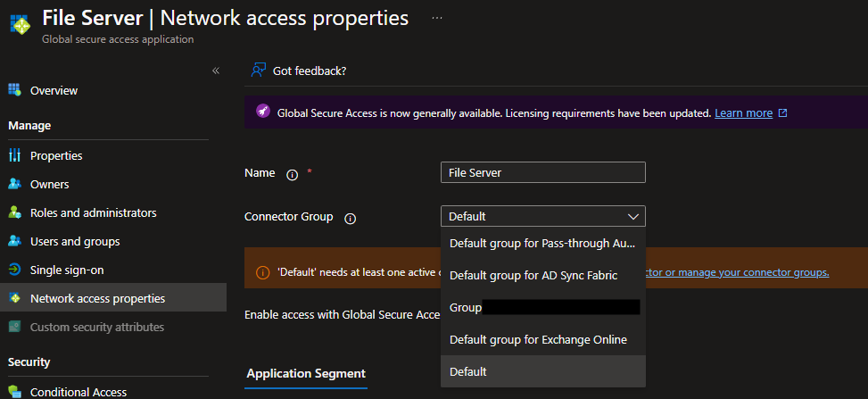Click Enable access with Global Secure Access label
Screen dimensions: 868x399
pos(343,315)
